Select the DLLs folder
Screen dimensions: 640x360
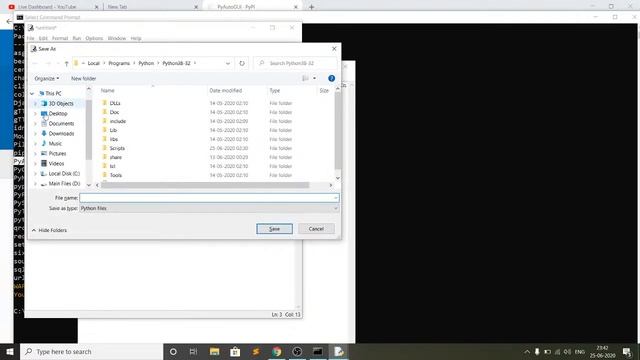point(115,103)
